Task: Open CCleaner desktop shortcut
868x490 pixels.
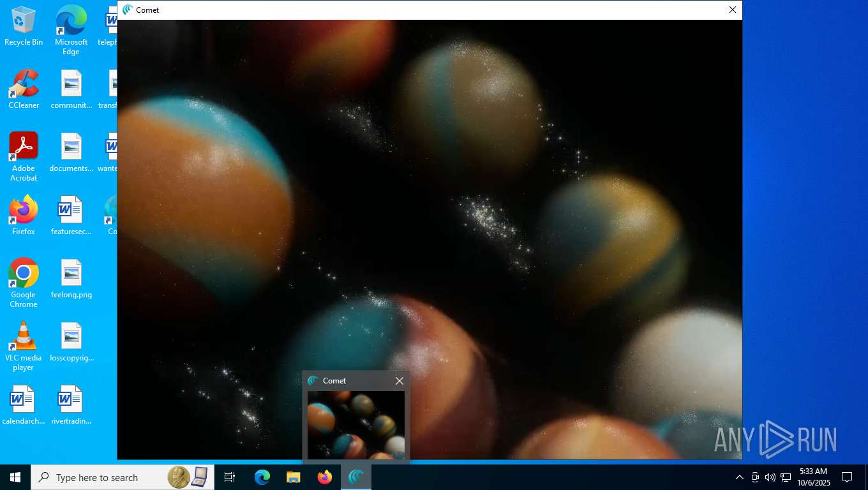Action: pyautogui.click(x=24, y=89)
